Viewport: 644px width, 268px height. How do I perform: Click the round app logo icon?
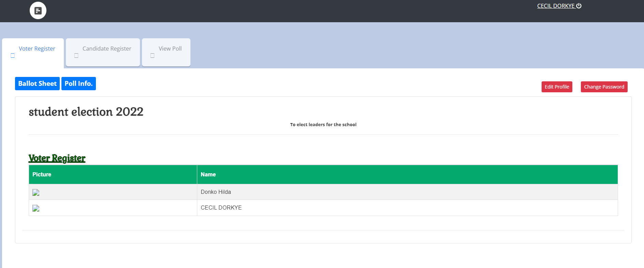pos(38,11)
